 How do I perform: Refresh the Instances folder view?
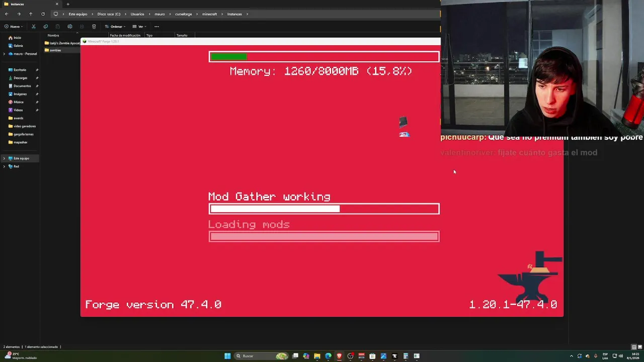pyautogui.click(x=43, y=14)
